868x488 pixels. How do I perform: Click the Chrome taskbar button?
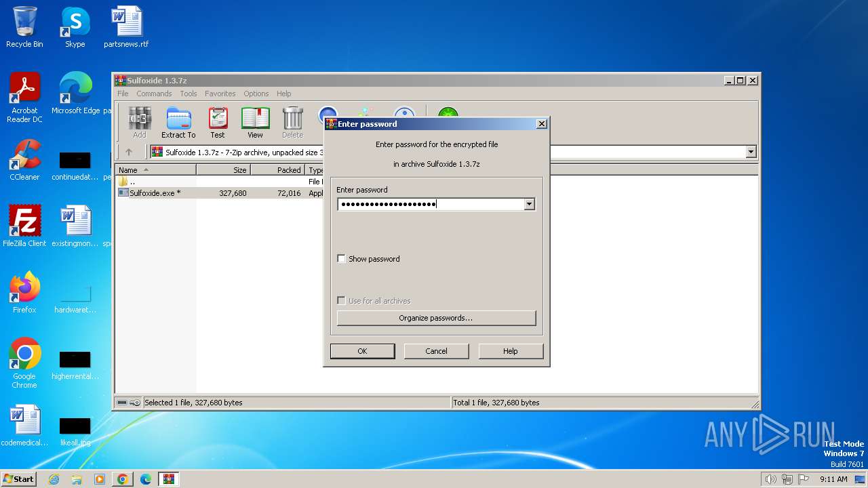[123, 479]
